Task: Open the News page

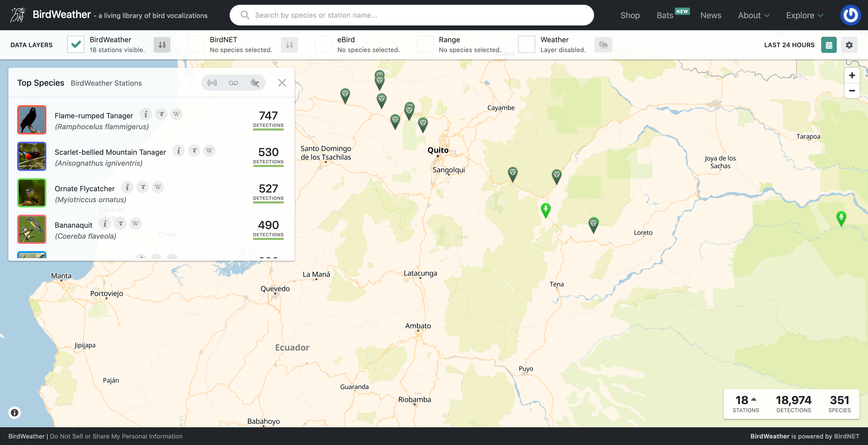Action: click(x=711, y=15)
